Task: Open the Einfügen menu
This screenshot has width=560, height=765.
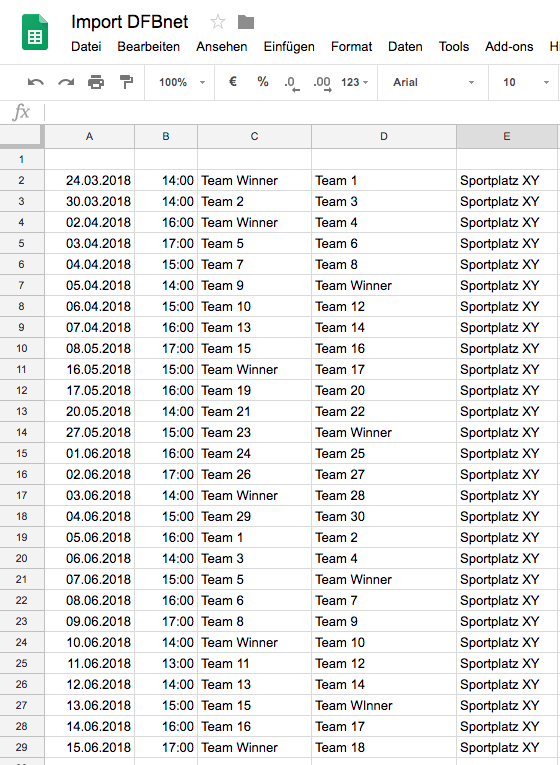Action: pyautogui.click(x=289, y=47)
